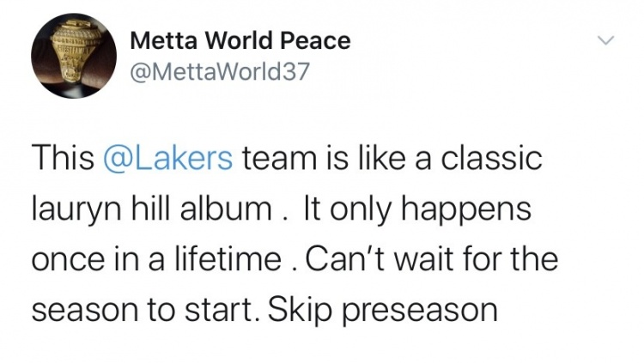Screen dimensions: 644x363
Task: Click the word "Peace" in the author name
Action: (320, 41)
